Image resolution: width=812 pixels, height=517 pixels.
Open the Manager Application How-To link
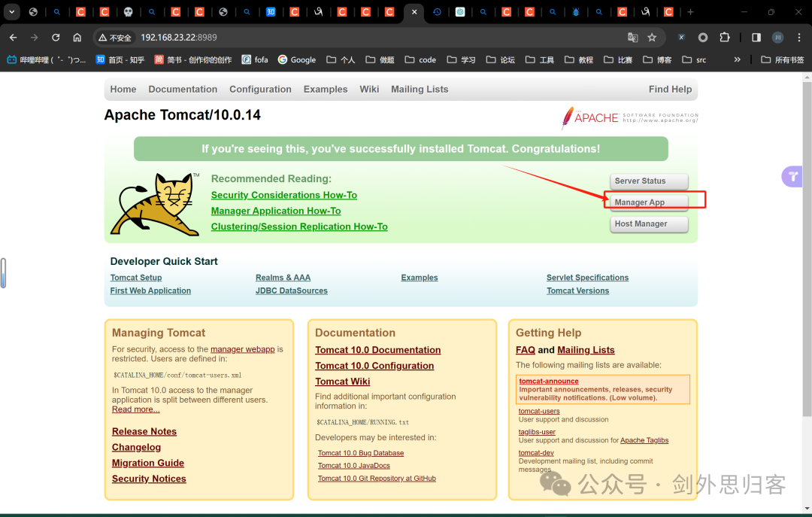pyautogui.click(x=276, y=211)
